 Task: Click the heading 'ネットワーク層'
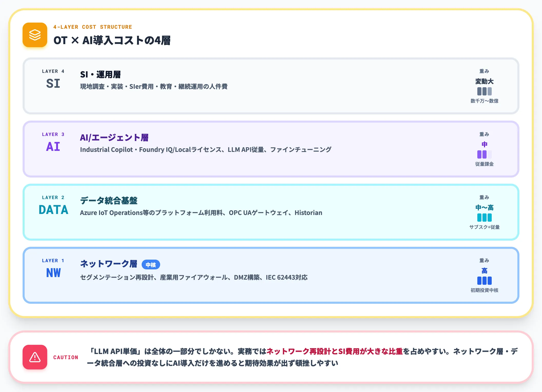(109, 264)
